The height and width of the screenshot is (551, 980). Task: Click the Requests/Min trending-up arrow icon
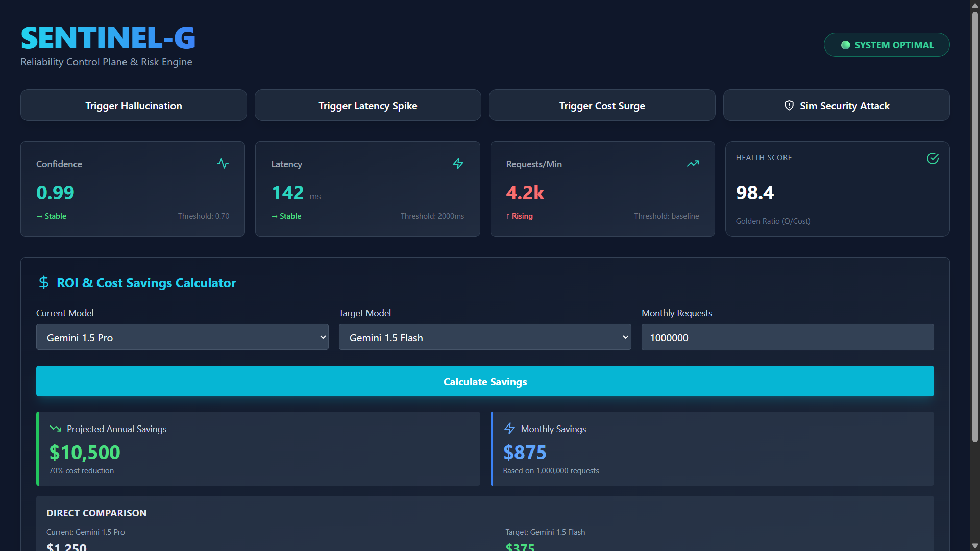693,164
